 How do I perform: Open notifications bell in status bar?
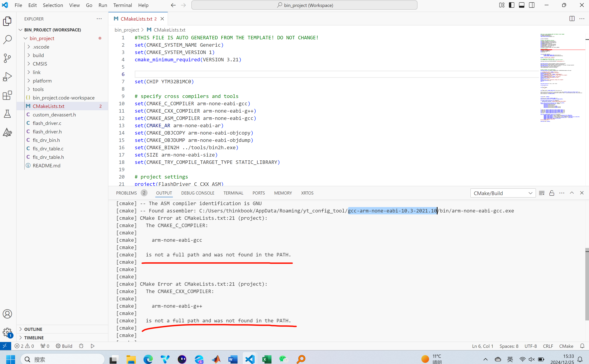(x=582, y=346)
